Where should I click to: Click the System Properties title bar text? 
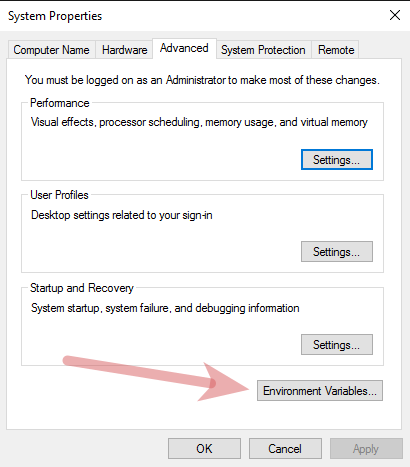[x=55, y=16]
